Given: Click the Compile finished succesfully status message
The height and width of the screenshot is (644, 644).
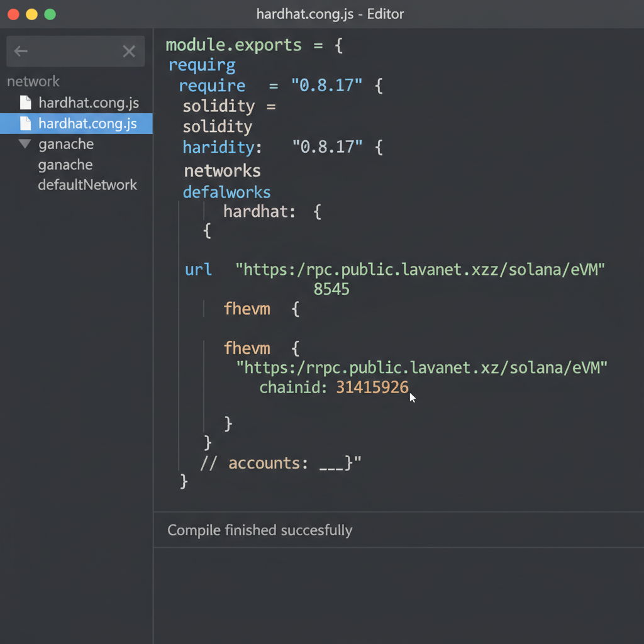Looking at the screenshot, I should point(260,530).
